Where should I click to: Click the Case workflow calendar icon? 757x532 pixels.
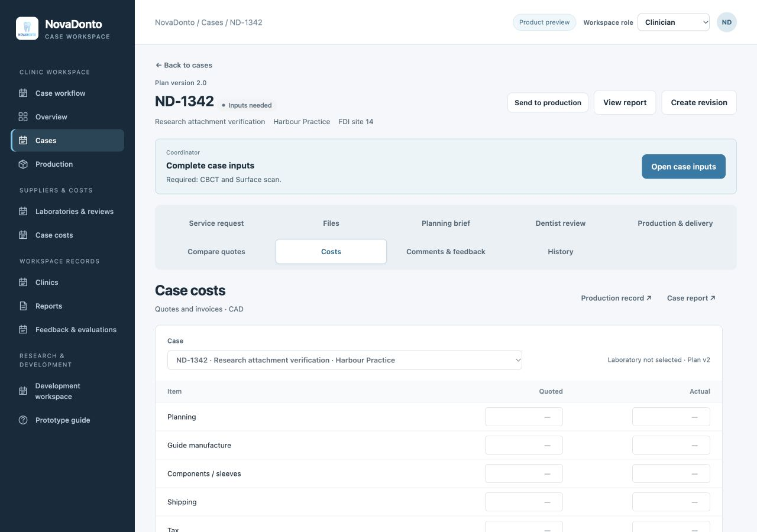click(x=23, y=93)
